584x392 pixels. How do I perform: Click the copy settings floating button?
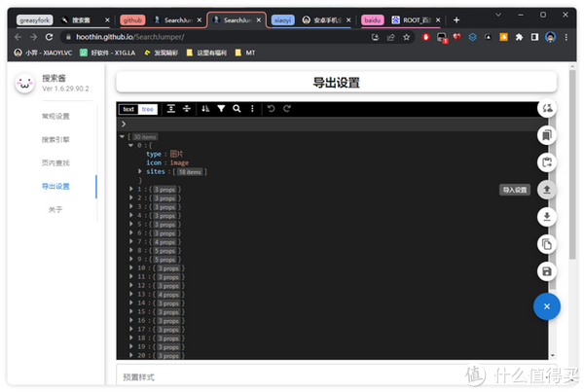(x=546, y=244)
